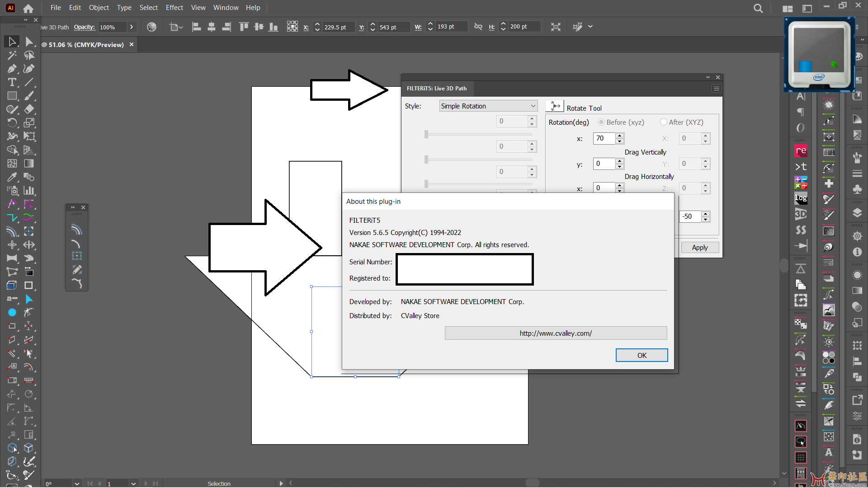Open the http://www.cvalley.com/ link button
Viewport: 868px width, 488px height.
(556, 333)
